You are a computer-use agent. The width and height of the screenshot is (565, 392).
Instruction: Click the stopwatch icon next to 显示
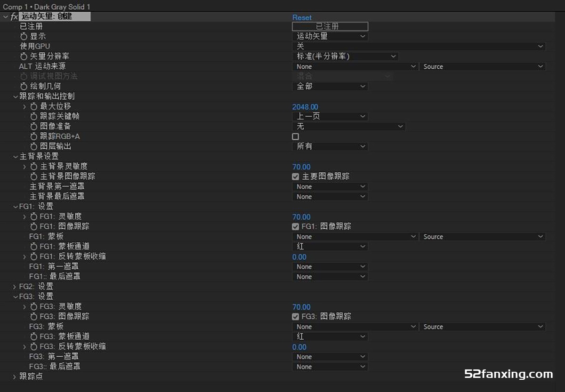(x=24, y=36)
